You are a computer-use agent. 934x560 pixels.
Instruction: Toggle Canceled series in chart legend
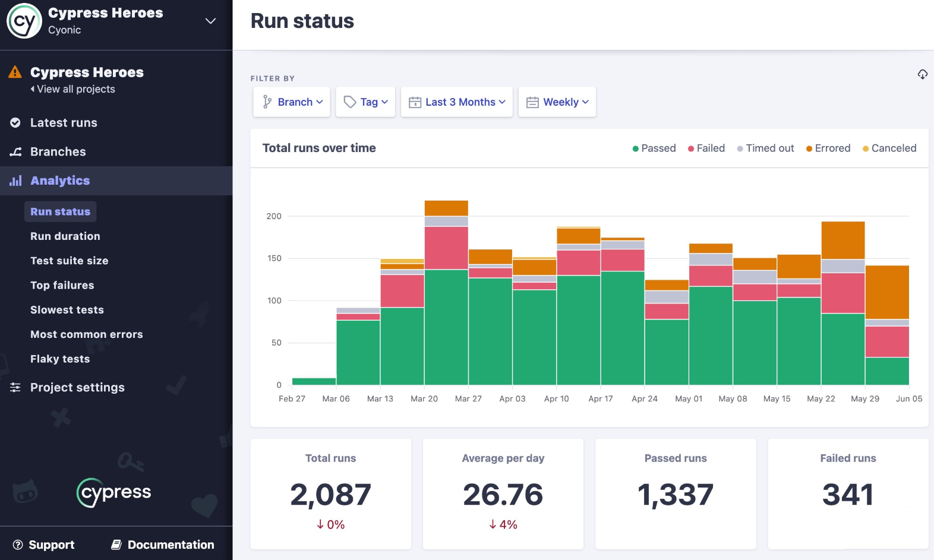pos(889,148)
